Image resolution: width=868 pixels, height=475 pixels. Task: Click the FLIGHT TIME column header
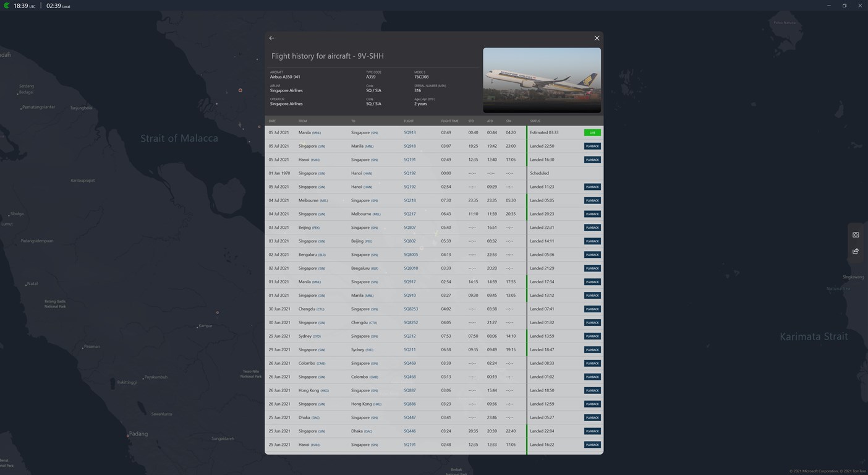pos(449,121)
